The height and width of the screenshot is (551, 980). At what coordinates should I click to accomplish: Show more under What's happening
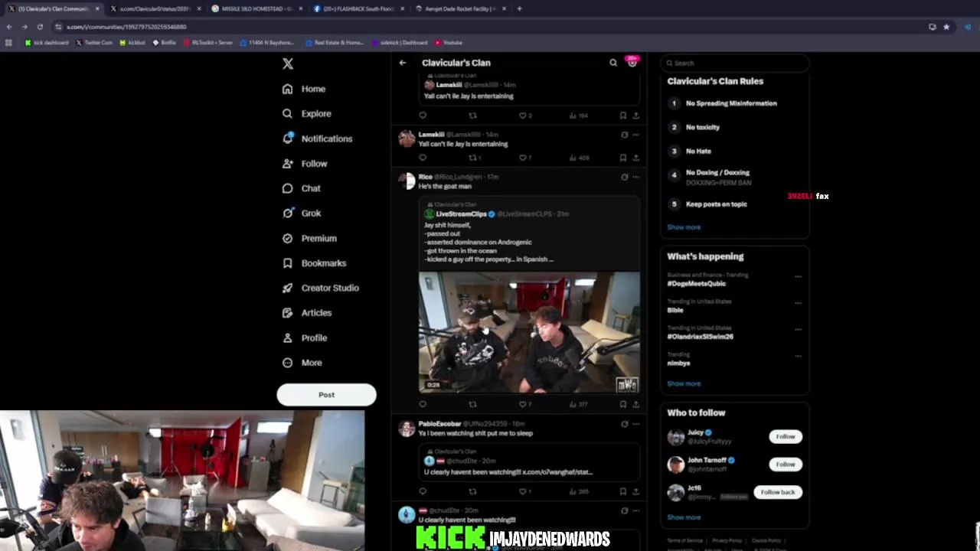click(x=684, y=383)
